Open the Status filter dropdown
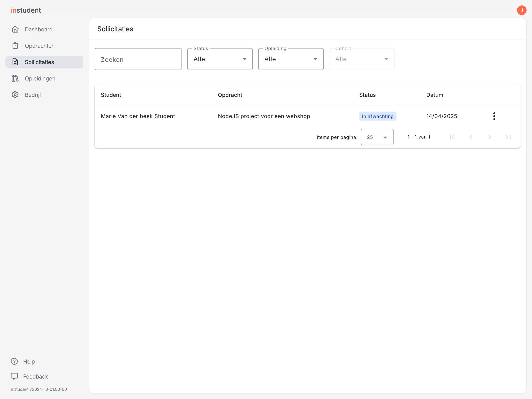 click(220, 59)
